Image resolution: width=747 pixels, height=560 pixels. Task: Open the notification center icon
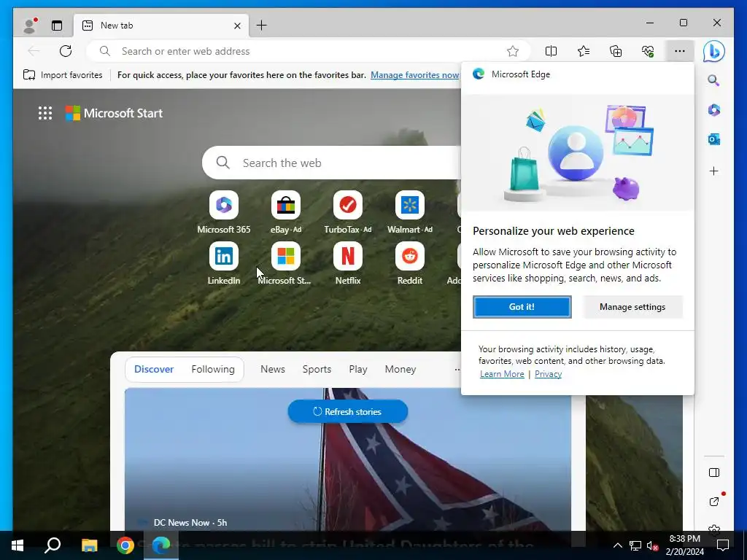tap(723, 545)
